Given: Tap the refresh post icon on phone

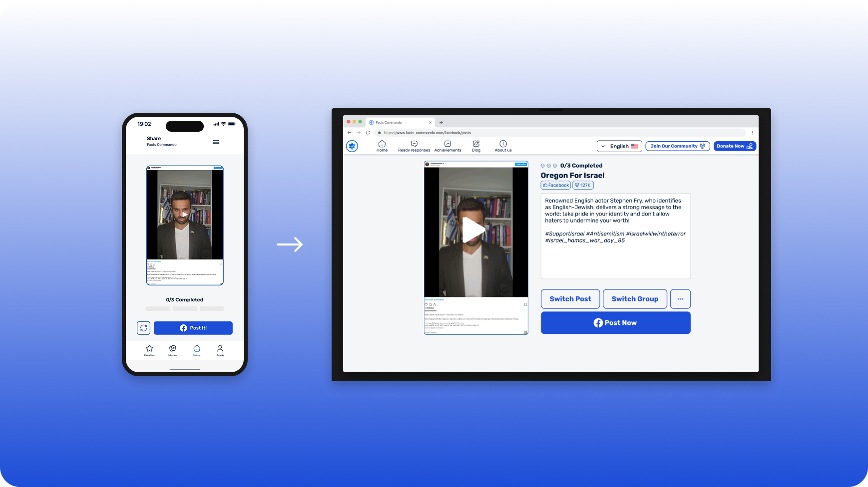Looking at the screenshot, I should tap(144, 328).
